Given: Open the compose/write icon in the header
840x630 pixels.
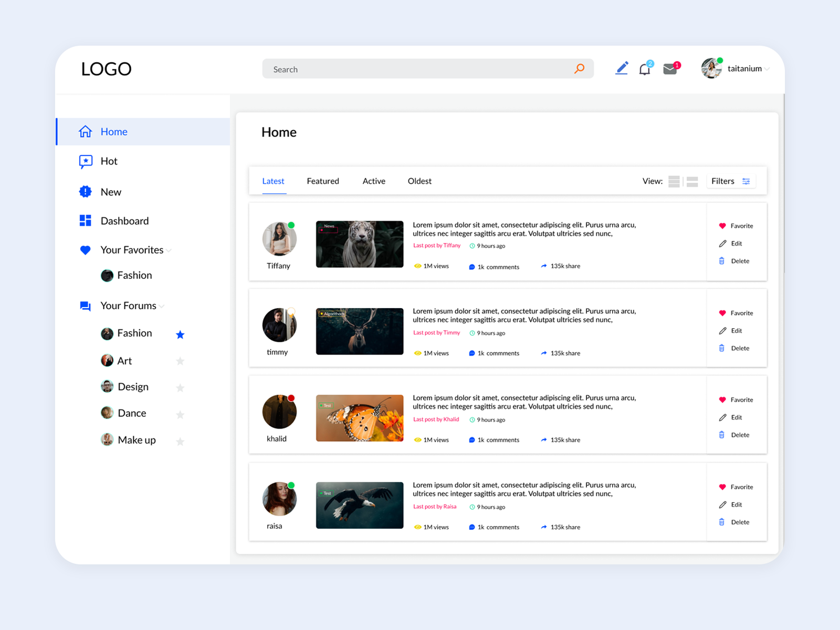Looking at the screenshot, I should [x=622, y=68].
